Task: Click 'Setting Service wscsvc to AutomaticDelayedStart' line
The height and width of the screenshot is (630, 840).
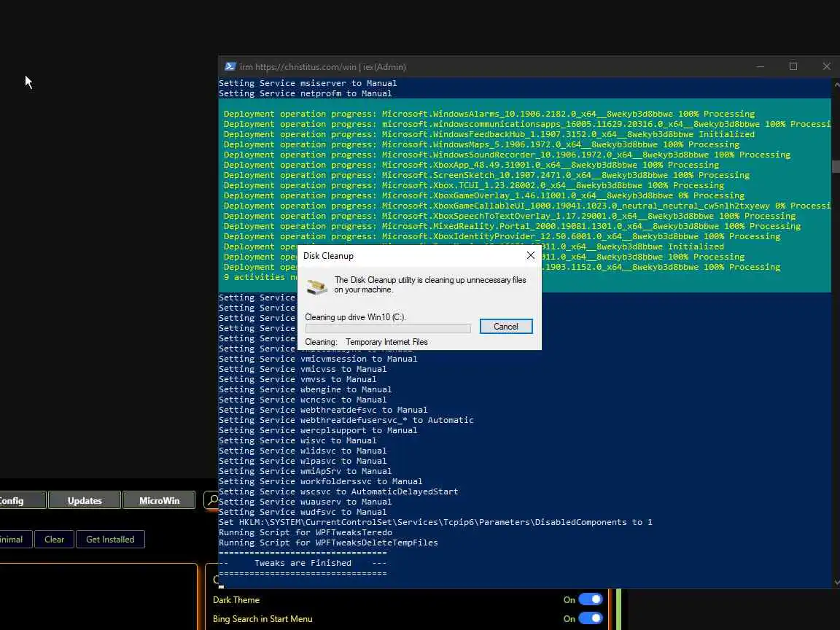Action: 338,491
